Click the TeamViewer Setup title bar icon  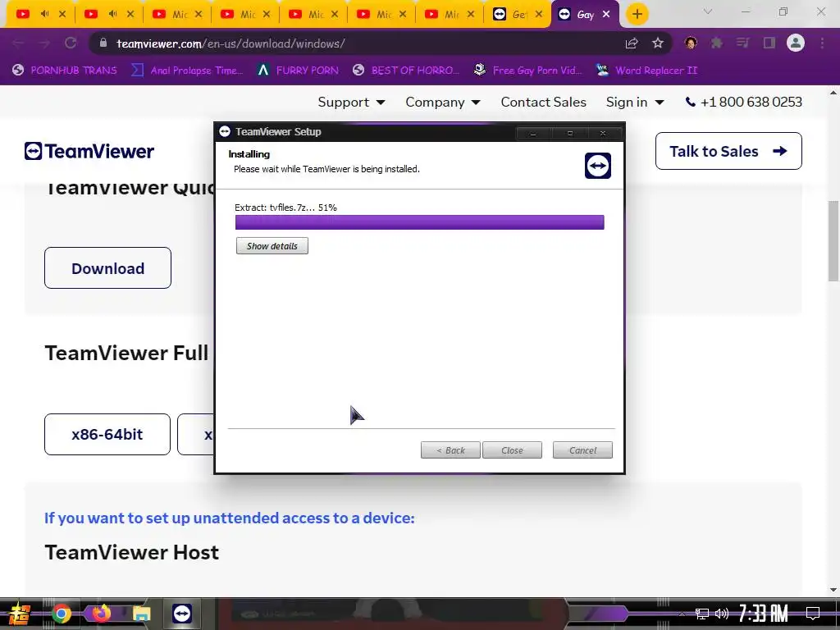point(225,132)
